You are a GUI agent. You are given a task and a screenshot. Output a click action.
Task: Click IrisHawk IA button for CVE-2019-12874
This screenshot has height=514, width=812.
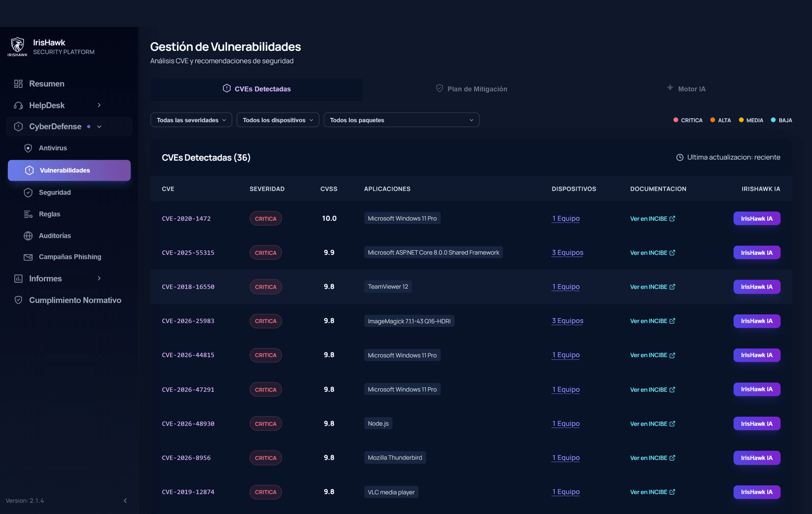click(x=757, y=492)
